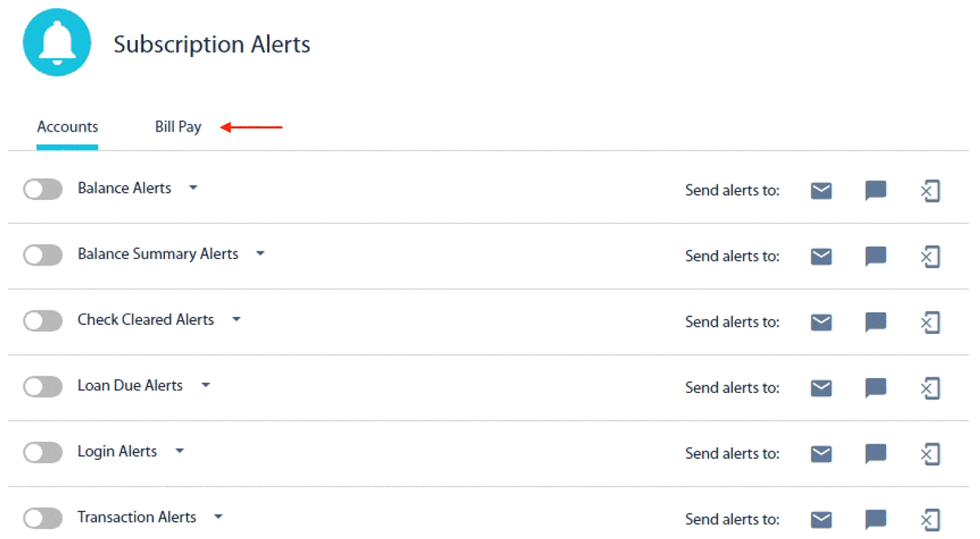Screen dimensions: 980x539
Task: Toggle on Balance Summary Alerts
Action: [x=42, y=255]
